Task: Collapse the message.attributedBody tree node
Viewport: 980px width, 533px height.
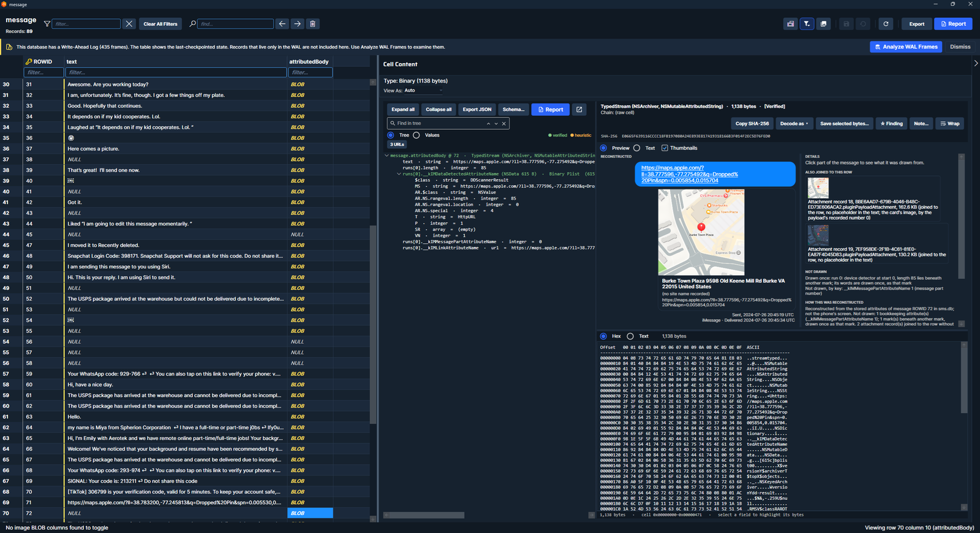Action: 386,156
